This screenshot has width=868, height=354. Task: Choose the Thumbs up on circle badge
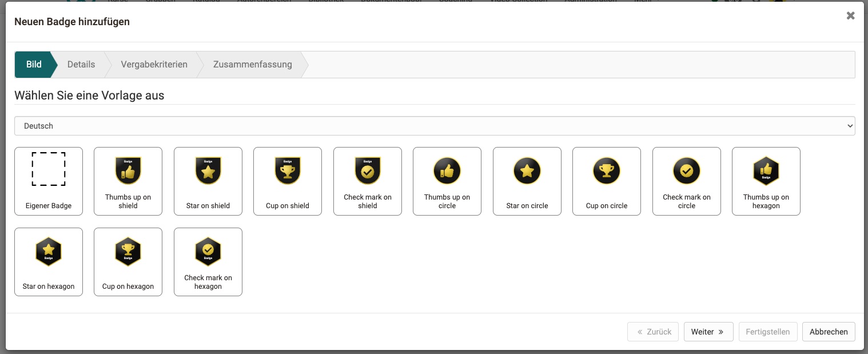click(447, 181)
